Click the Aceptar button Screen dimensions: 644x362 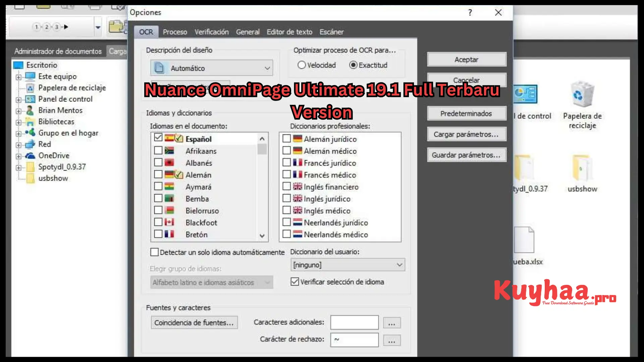pos(467,59)
